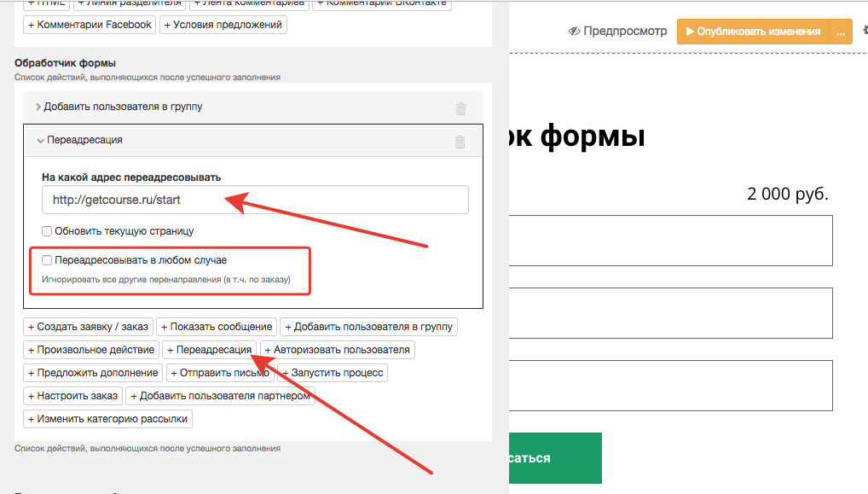The image size is (868, 494).
Task: Insert 'Комментарии Facebook' block
Action: pyautogui.click(x=90, y=25)
